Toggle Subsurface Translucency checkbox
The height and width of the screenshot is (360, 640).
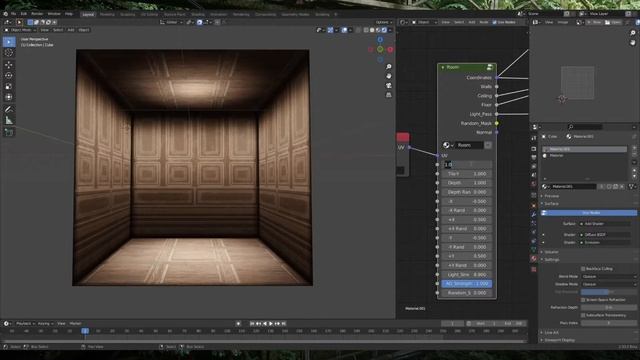(x=583, y=315)
